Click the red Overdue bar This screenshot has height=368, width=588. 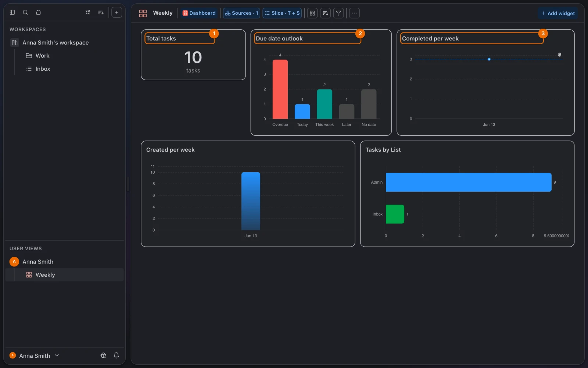pos(280,89)
